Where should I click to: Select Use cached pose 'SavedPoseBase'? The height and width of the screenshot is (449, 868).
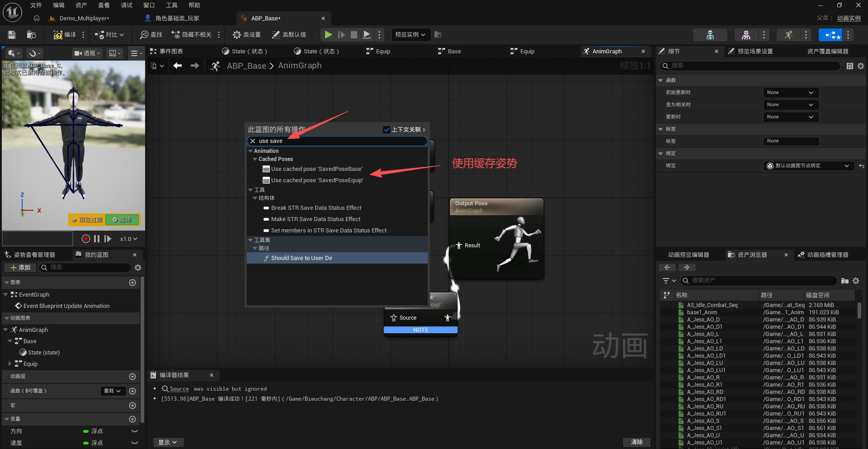[316, 169]
